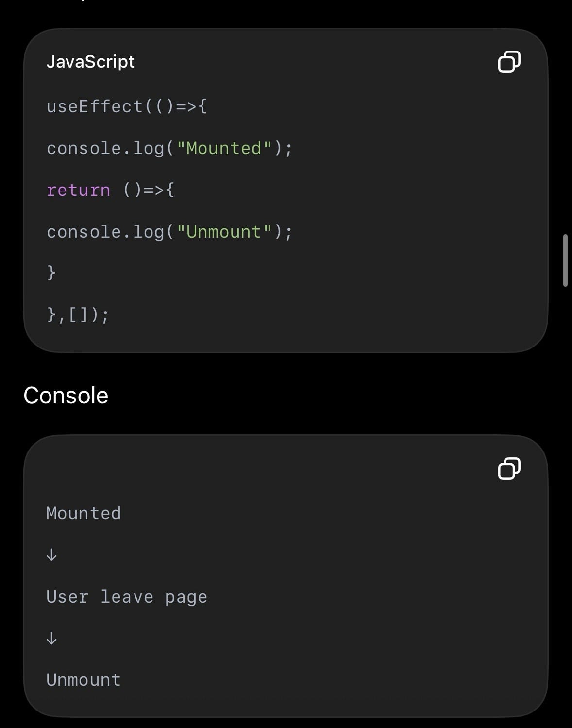Click the Unmount console output line
The height and width of the screenshot is (728, 572).
coord(84,680)
